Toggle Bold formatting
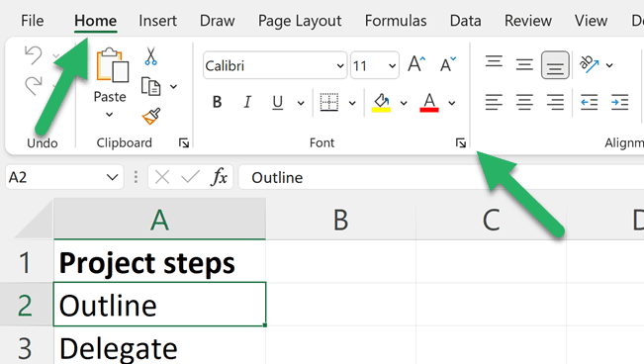The height and width of the screenshot is (364, 644). pyautogui.click(x=217, y=102)
